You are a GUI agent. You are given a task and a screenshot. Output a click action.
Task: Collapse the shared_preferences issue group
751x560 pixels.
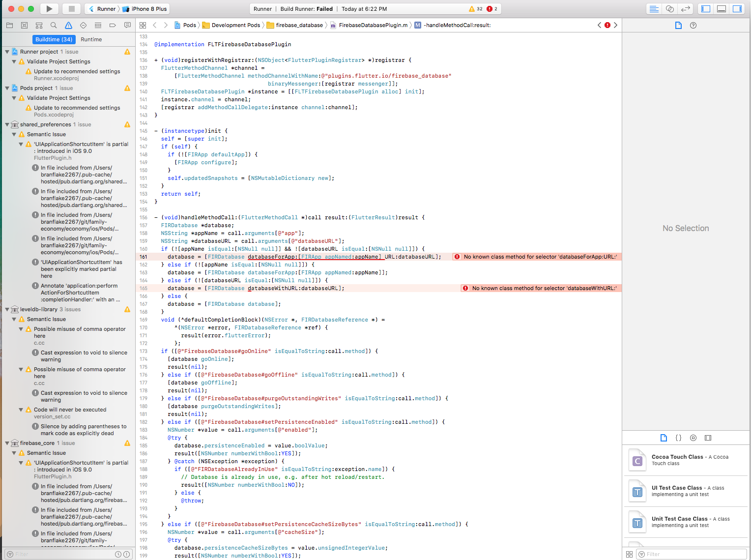[x=7, y=124]
